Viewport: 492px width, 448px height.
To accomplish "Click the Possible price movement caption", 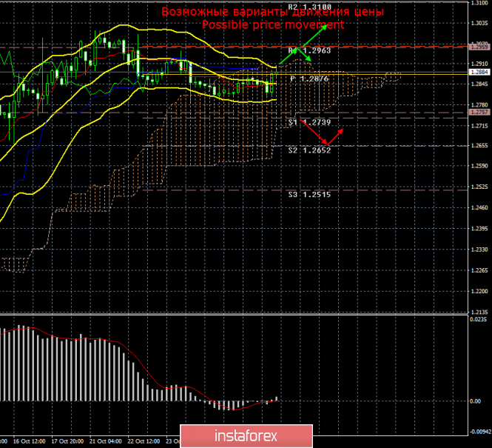I will pos(273,24).
